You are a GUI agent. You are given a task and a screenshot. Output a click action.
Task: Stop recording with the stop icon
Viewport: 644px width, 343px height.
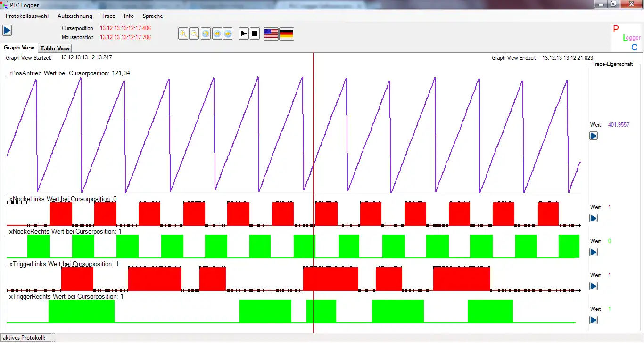coord(255,33)
